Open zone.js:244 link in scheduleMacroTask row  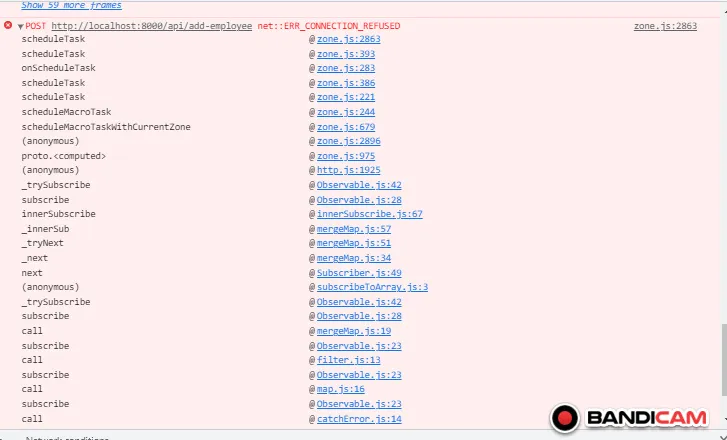click(346, 112)
